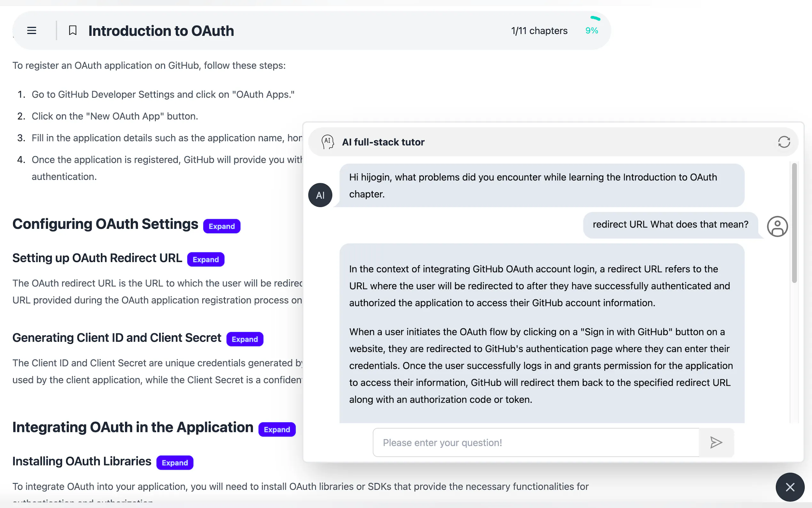Send the question with the arrow icon
Viewport: 812px width, 508px height.
coord(716,442)
